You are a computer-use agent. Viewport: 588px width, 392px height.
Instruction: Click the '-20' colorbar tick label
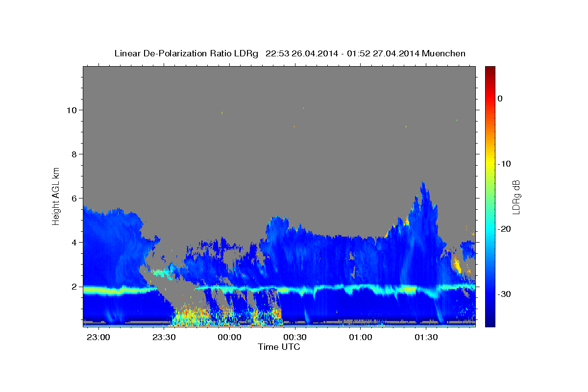504,229
